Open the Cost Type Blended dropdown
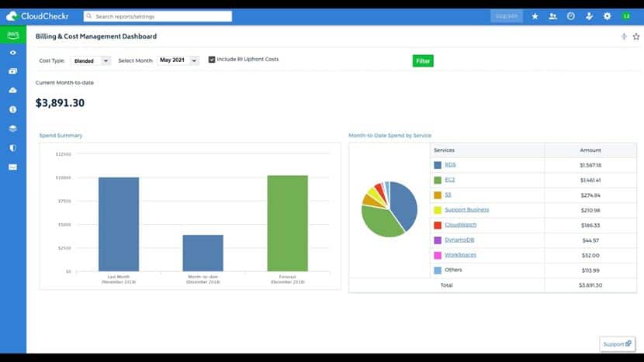 coord(90,60)
